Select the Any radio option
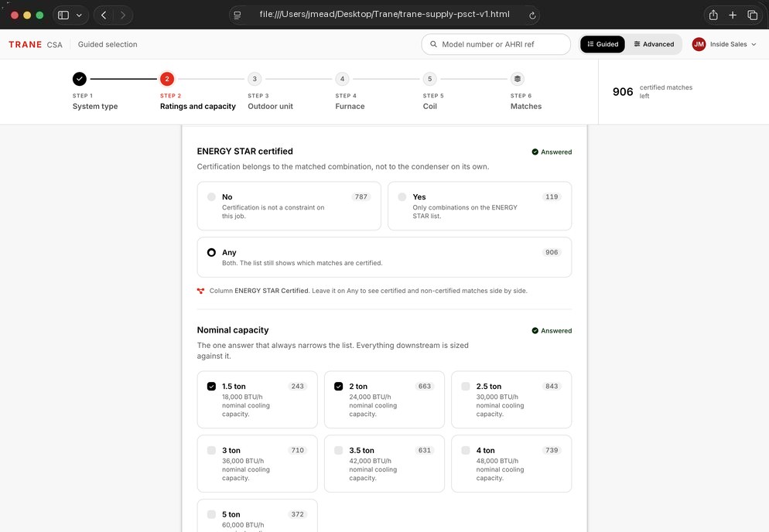This screenshot has width=769, height=532. [x=211, y=253]
